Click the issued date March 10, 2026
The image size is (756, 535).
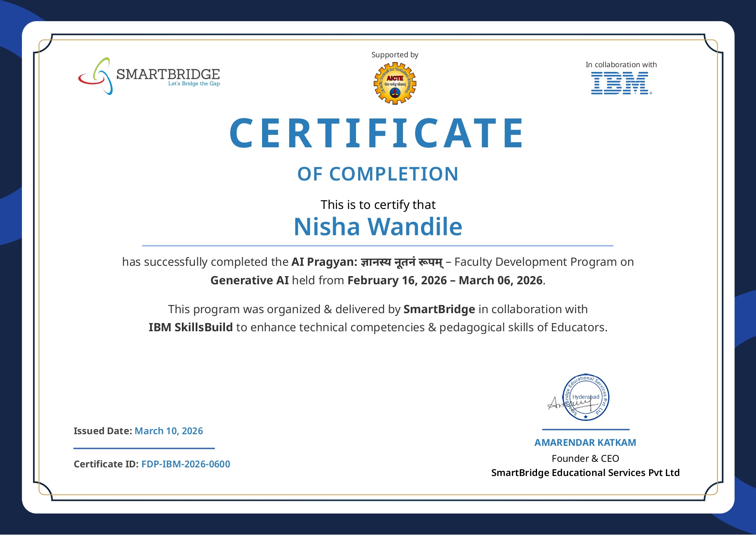click(x=169, y=431)
